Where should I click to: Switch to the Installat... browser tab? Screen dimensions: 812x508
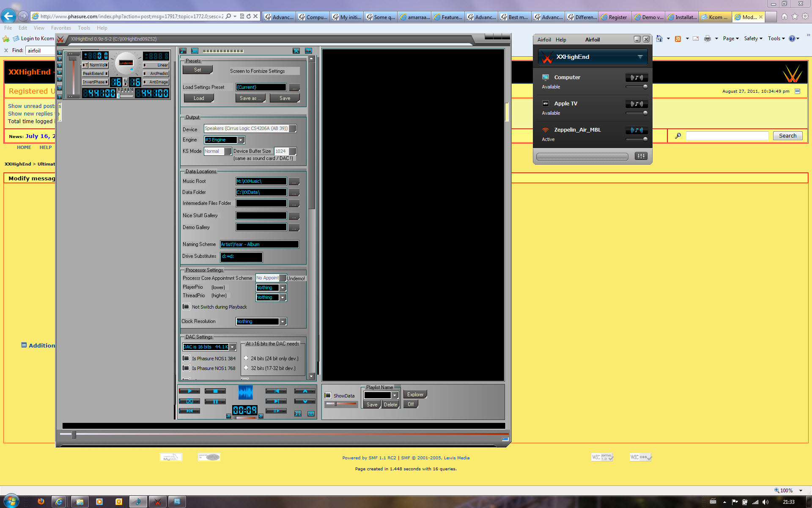click(682, 17)
